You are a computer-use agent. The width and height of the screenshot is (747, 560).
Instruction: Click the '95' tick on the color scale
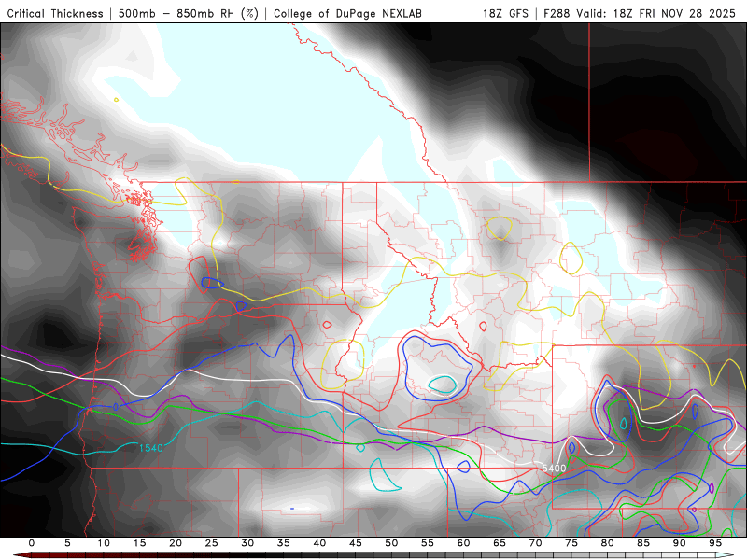(715, 543)
